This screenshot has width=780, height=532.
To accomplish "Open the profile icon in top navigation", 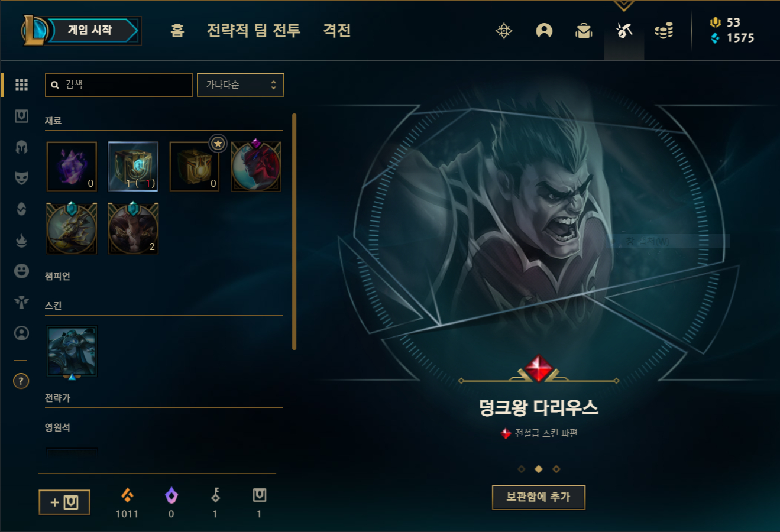I will [544, 31].
